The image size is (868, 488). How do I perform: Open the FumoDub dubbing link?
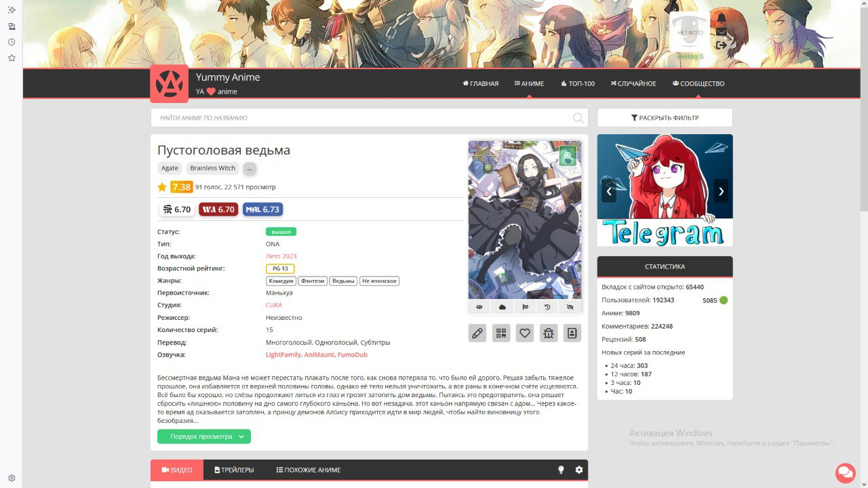353,354
